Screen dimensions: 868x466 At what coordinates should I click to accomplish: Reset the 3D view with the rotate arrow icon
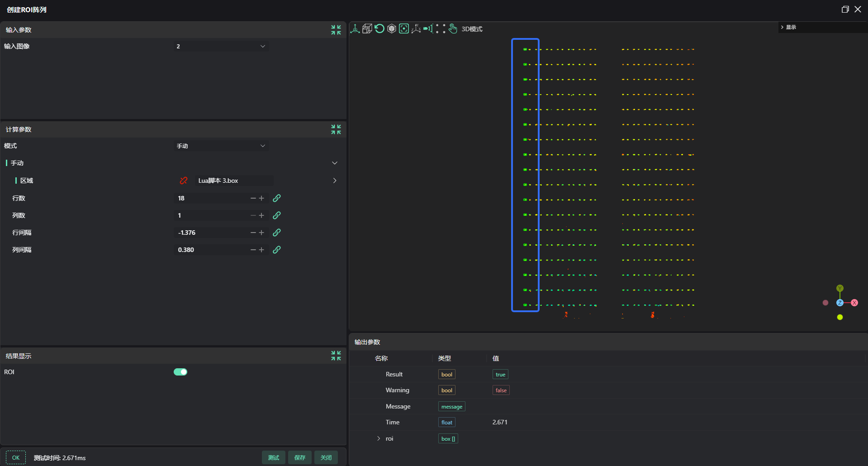pos(379,29)
